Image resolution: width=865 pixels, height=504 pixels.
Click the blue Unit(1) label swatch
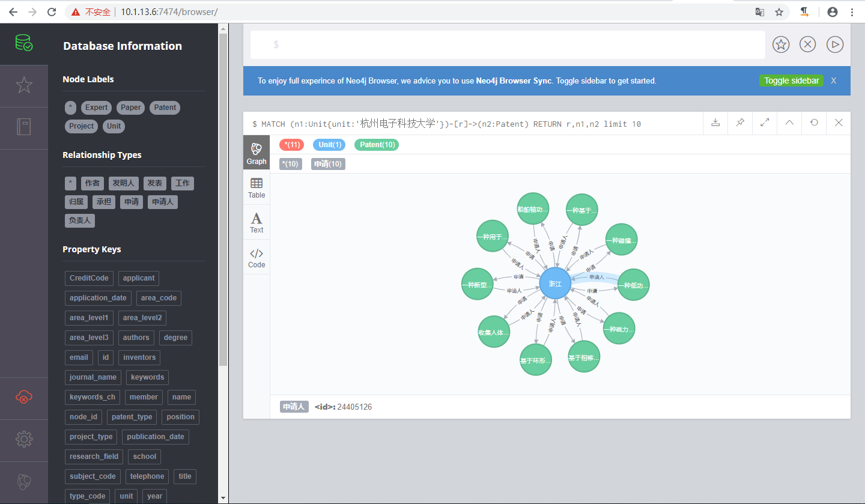(x=329, y=145)
